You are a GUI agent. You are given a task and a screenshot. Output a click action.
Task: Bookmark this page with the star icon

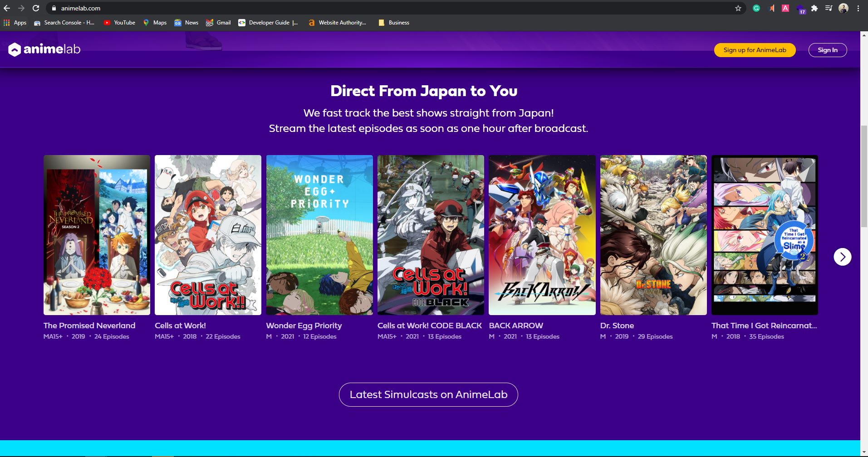pyautogui.click(x=738, y=8)
